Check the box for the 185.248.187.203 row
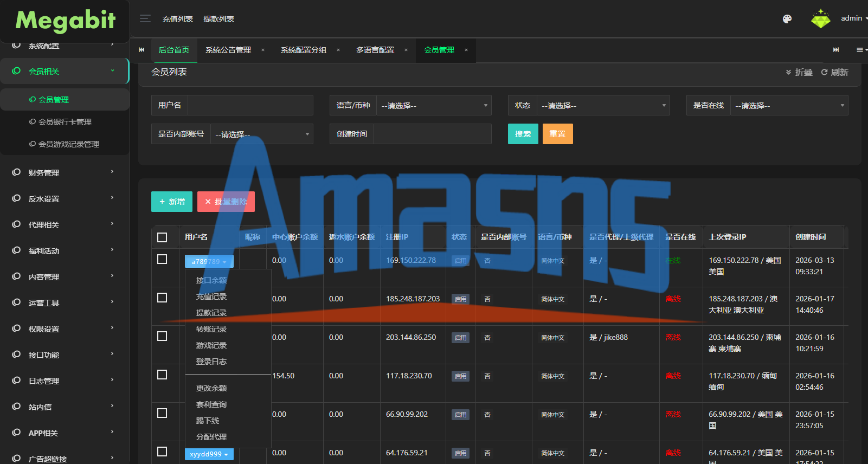This screenshot has height=464, width=868. [x=162, y=298]
